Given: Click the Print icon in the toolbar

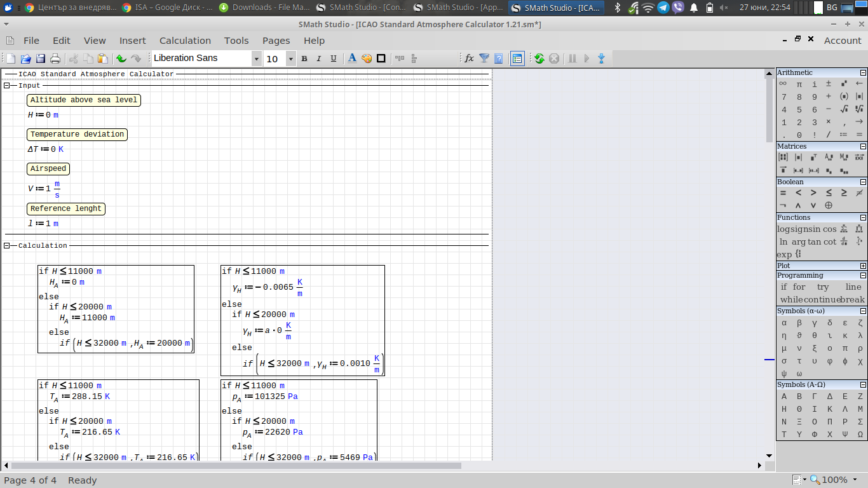Looking at the screenshot, I should pyautogui.click(x=55, y=58).
